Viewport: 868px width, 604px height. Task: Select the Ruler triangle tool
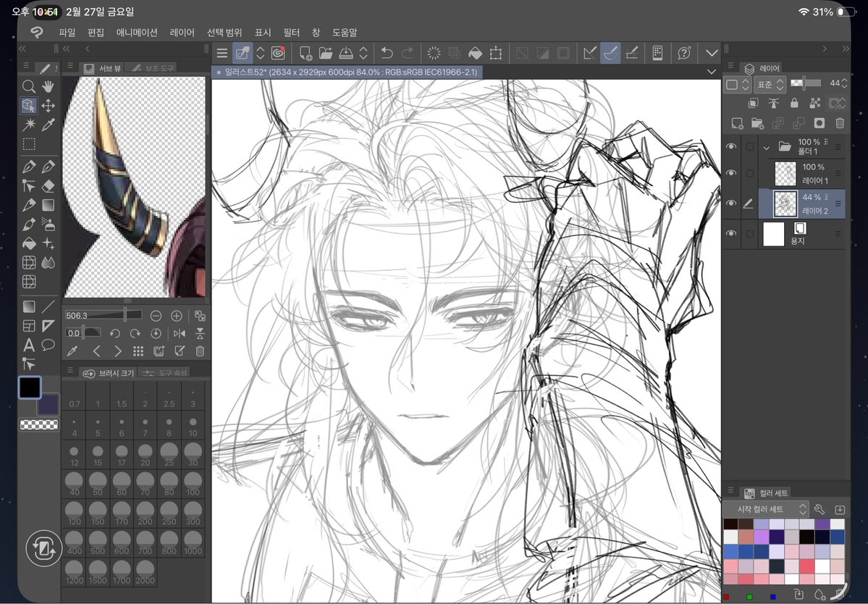pyautogui.click(x=49, y=326)
